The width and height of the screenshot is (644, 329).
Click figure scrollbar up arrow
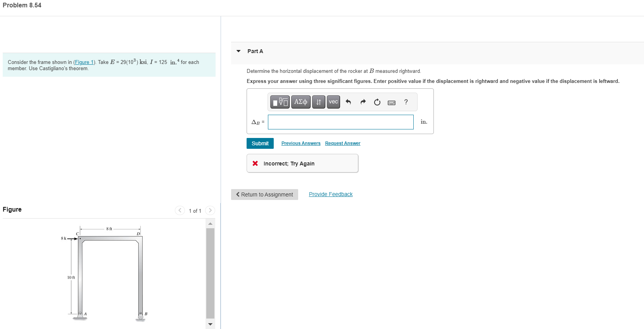(210, 224)
